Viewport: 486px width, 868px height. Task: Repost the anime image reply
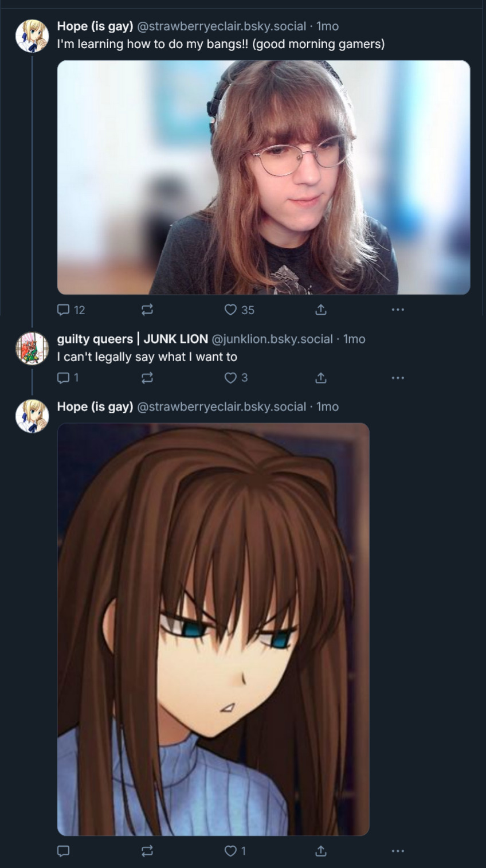tap(147, 851)
